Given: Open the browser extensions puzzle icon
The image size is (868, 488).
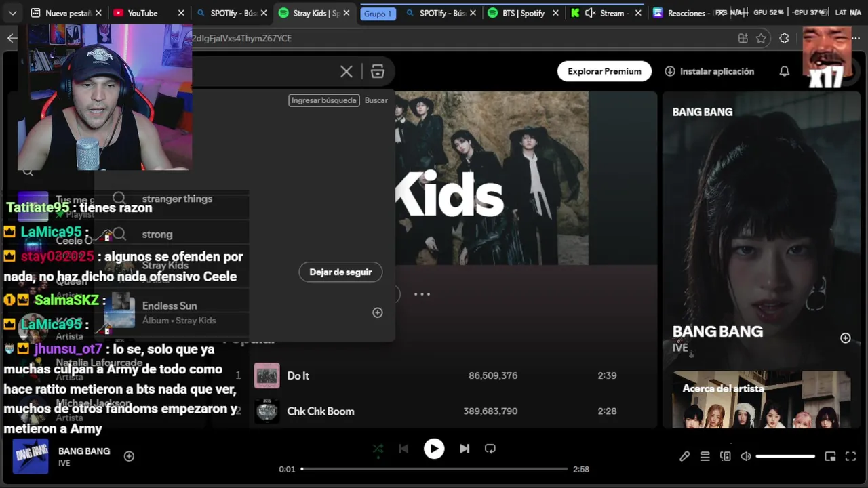Looking at the screenshot, I should coord(784,39).
